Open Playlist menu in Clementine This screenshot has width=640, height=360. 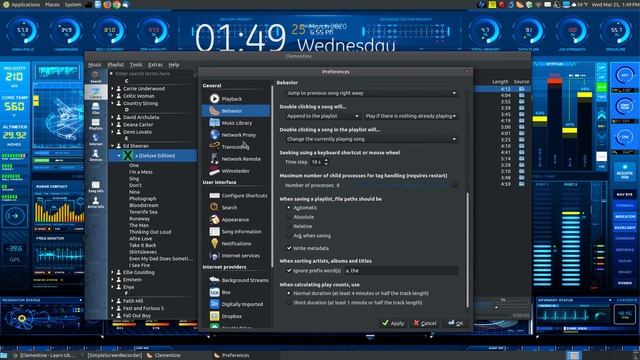[x=116, y=65]
